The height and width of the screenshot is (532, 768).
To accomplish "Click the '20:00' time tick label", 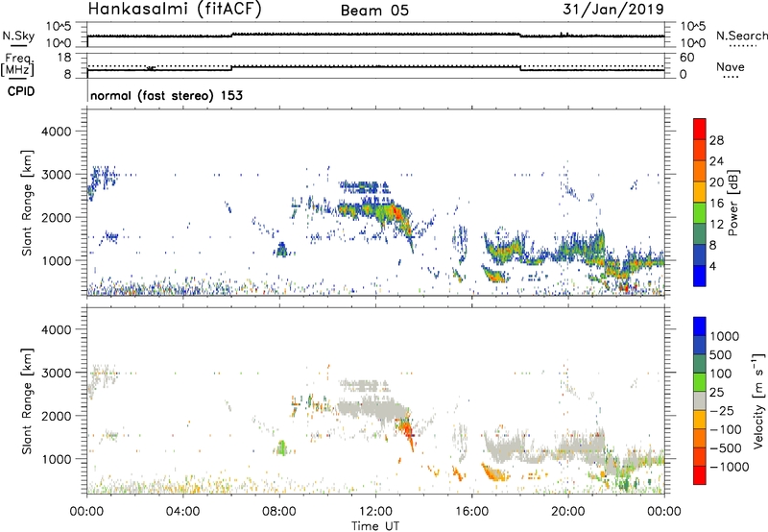I will (567, 512).
